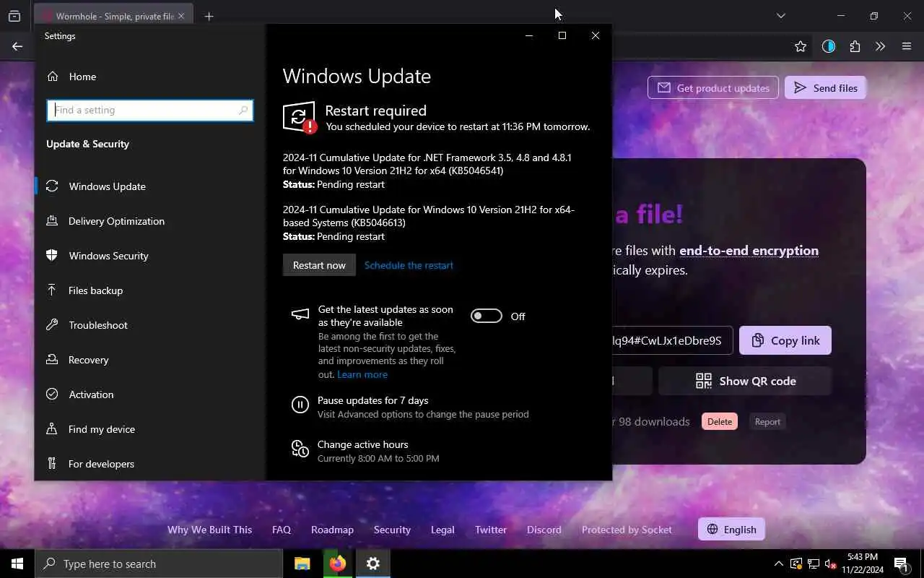924x578 pixels.
Task: Bookmark this page with star icon
Action: tap(801, 46)
